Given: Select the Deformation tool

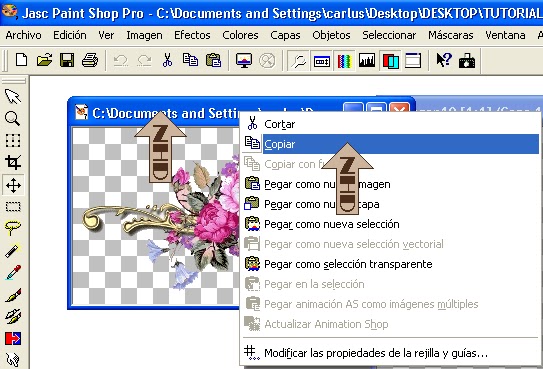Looking at the screenshot, I should tap(13, 141).
